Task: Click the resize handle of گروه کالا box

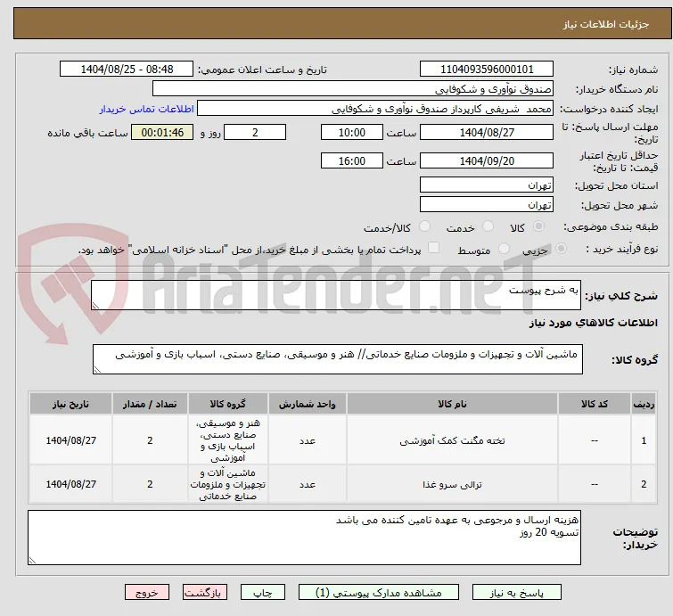Action: [97, 370]
